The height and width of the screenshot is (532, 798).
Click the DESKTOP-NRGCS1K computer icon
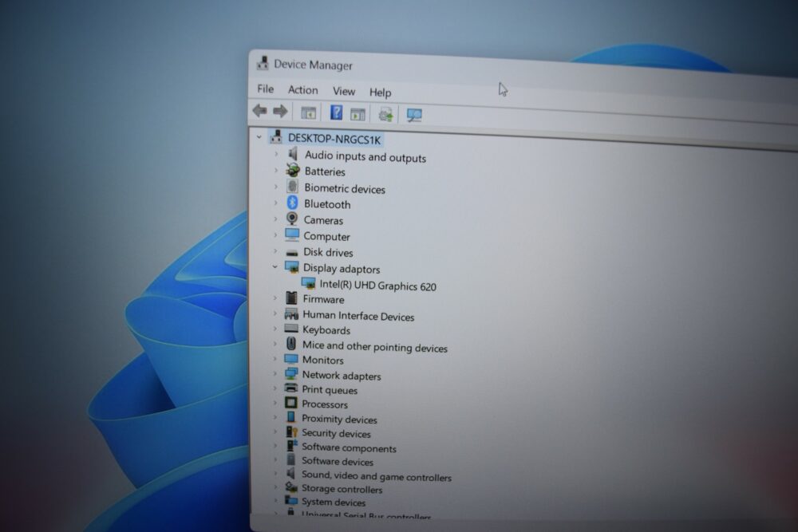pyautogui.click(x=276, y=136)
